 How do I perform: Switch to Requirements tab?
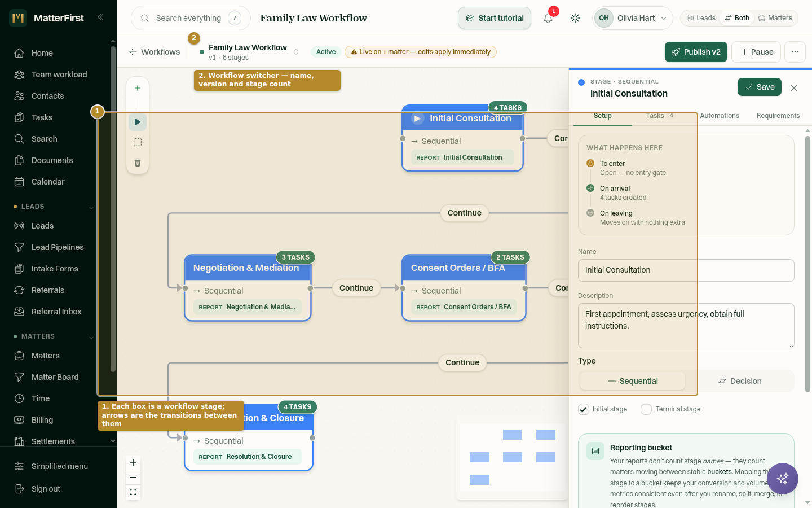pos(778,116)
